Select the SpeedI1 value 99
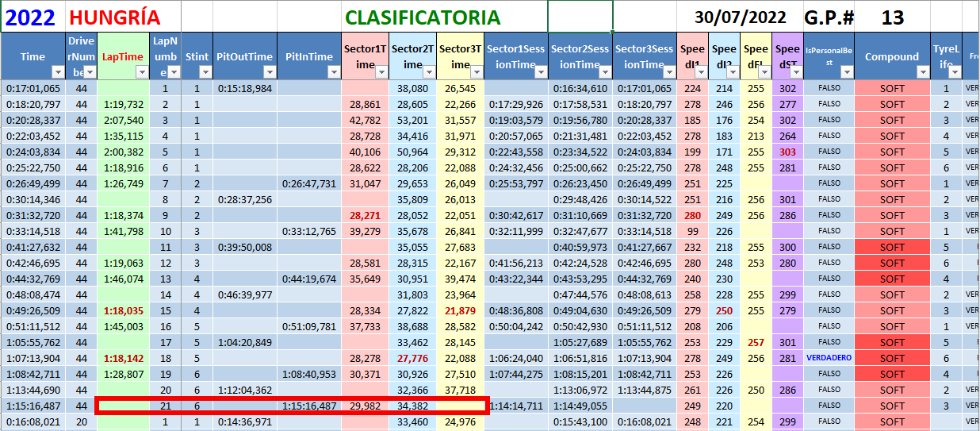 click(693, 231)
